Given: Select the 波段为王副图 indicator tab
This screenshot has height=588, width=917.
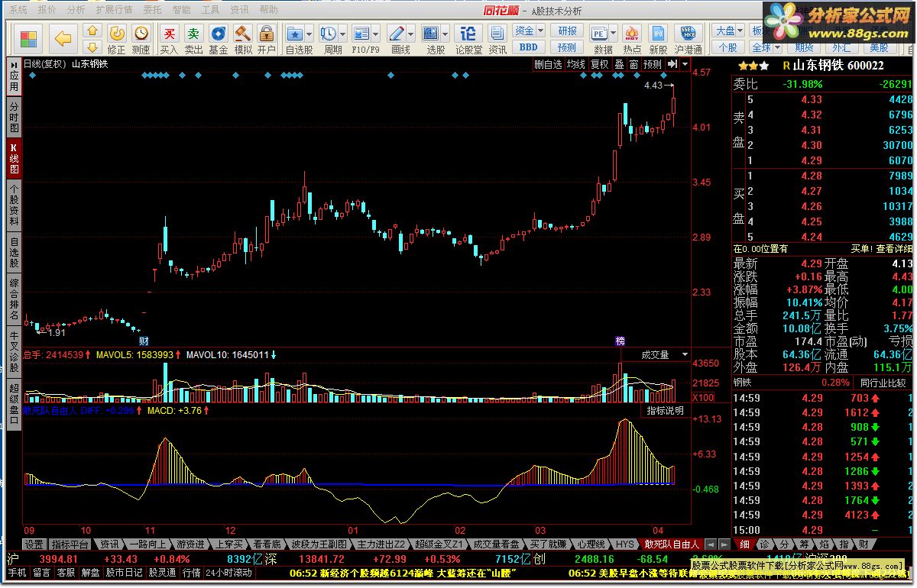Looking at the screenshot, I should tap(319, 544).
